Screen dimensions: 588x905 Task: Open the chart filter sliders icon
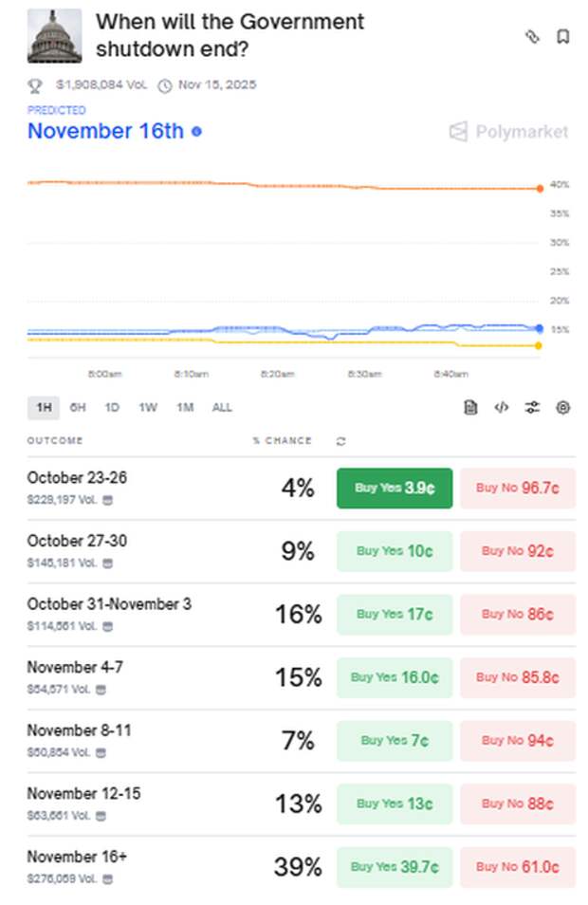tap(532, 407)
